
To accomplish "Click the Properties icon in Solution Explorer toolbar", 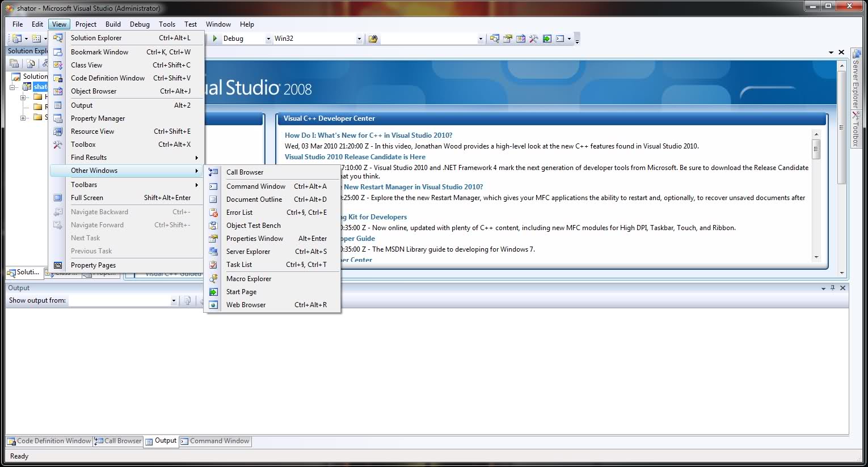I will (14, 63).
